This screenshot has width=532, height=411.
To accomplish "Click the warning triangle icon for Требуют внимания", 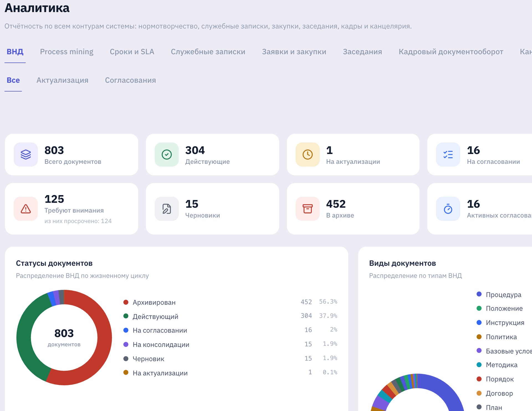I will (x=26, y=209).
